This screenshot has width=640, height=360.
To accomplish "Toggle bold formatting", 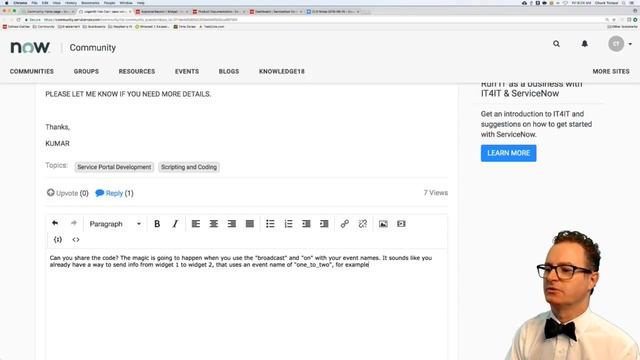I will point(157,224).
